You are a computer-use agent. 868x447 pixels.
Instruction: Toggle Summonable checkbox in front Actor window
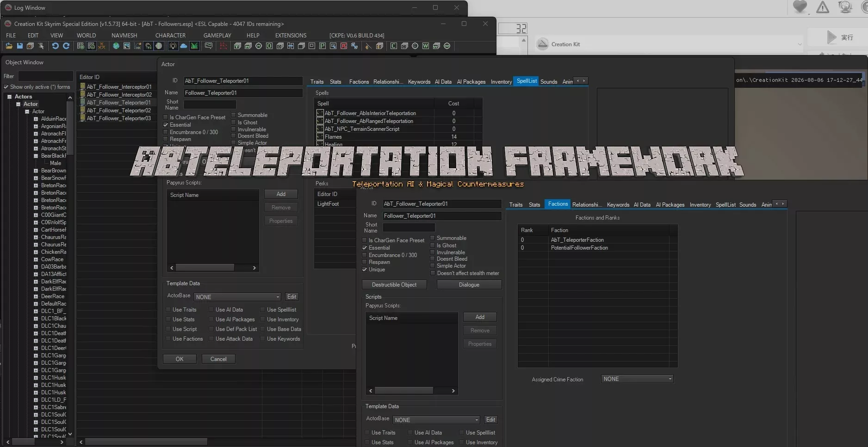coord(433,238)
